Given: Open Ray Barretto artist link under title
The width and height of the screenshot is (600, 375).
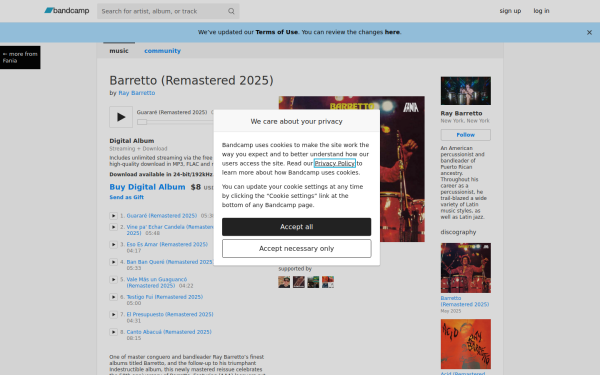Looking at the screenshot, I should point(137,93).
